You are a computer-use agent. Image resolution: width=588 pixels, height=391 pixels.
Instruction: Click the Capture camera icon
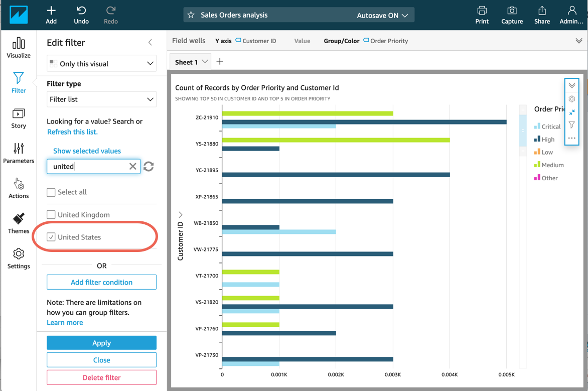point(512,11)
